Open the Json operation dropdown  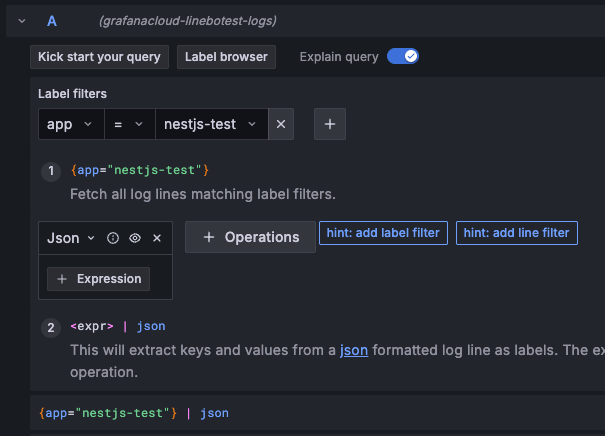tap(71, 238)
